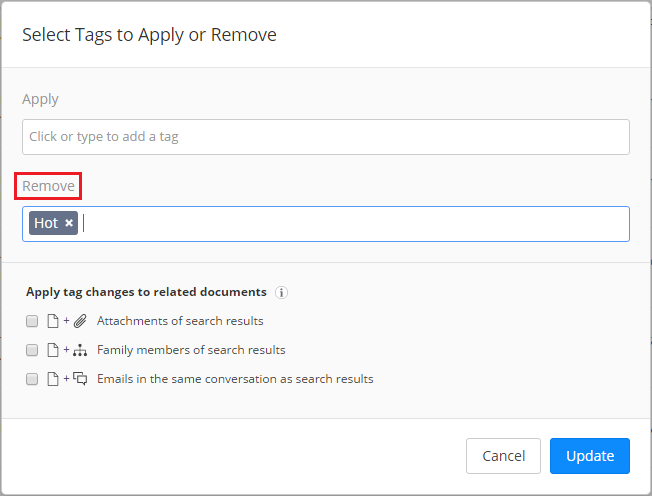This screenshot has height=496, width=652.
Task: Click the Emails in the same conversation label
Action: tap(235, 379)
